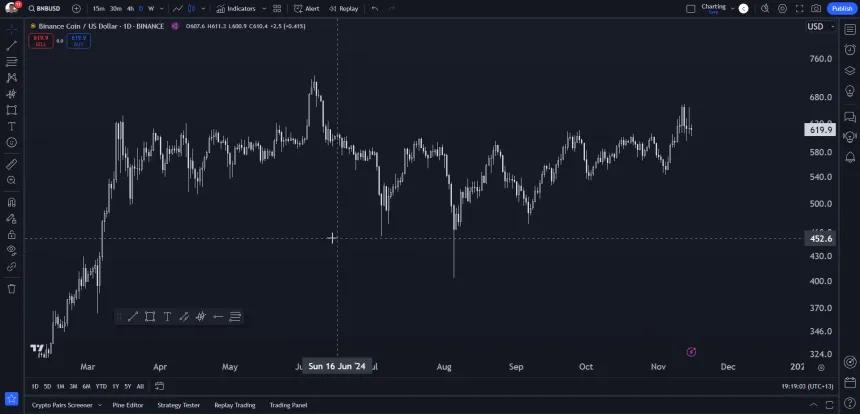The width and height of the screenshot is (860, 414).
Task: Toggle fullscreen mode icon
Action: pyautogui.click(x=799, y=9)
